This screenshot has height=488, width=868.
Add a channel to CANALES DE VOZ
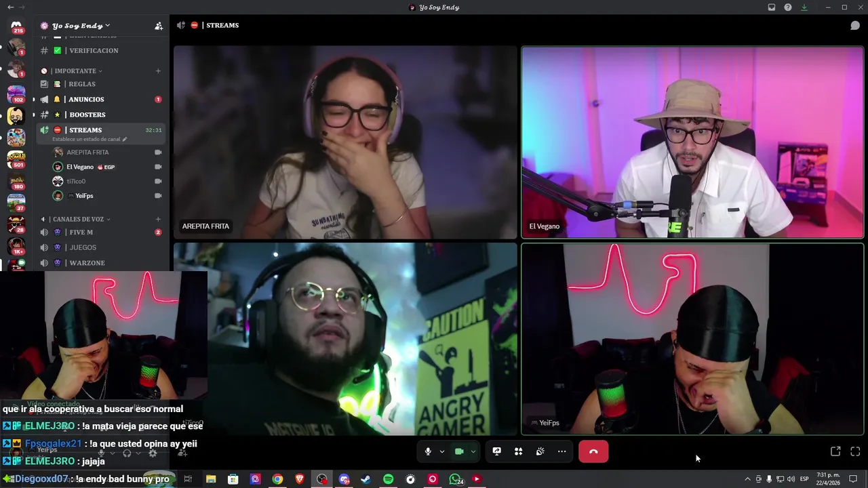158,219
